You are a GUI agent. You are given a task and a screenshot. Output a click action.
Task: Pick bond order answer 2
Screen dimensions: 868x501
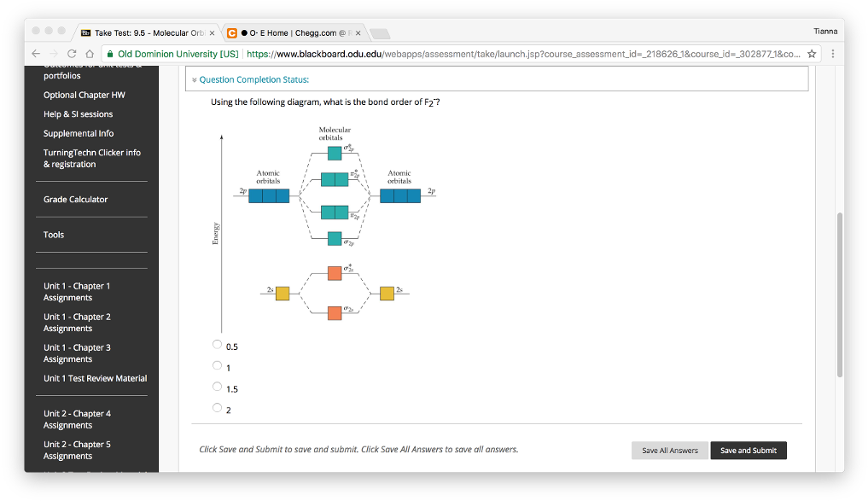click(217, 408)
